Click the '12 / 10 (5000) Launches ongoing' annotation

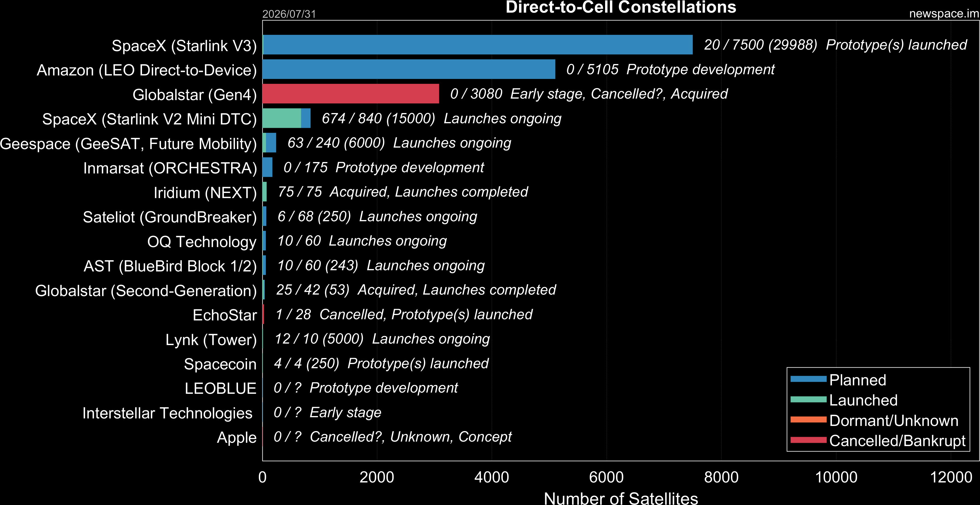pyautogui.click(x=382, y=339)
